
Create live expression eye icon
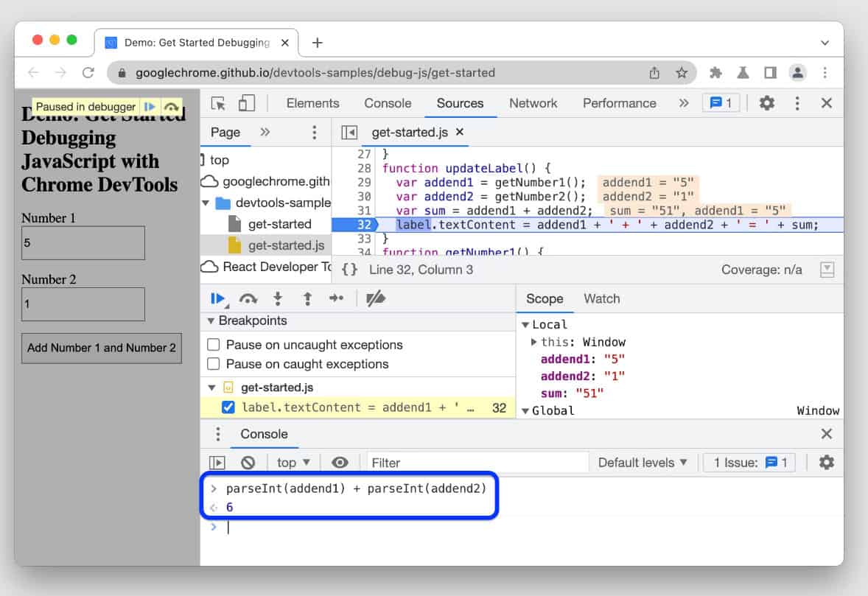(x=340, y=462)
